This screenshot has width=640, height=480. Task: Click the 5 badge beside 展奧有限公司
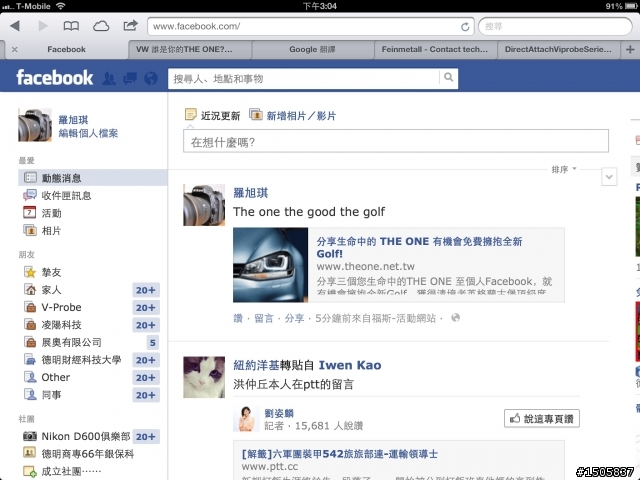(153, 342)
